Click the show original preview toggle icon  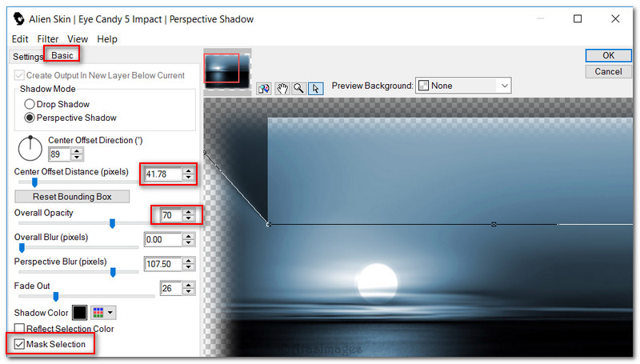tap(263, 88)
